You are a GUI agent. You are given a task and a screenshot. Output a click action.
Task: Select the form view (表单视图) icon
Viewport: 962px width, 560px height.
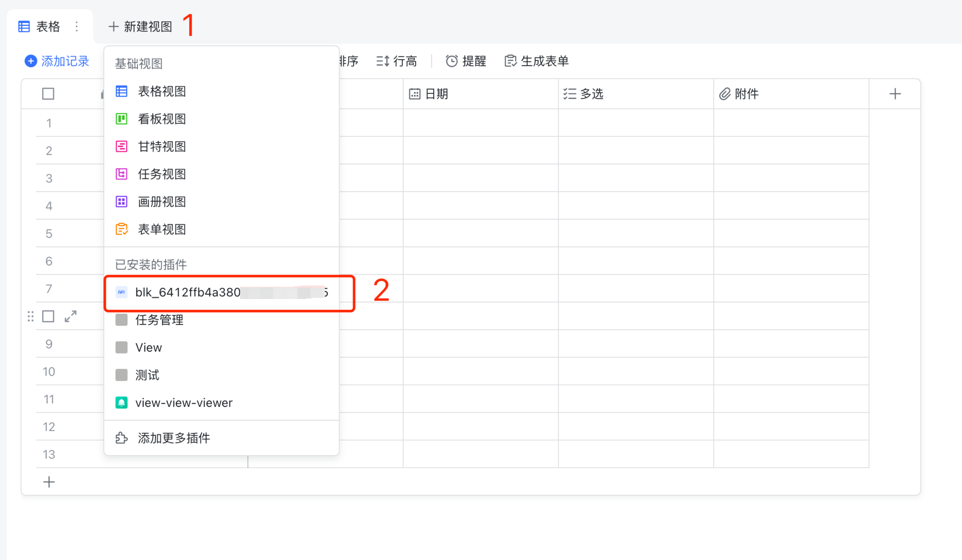pos(121,229)
